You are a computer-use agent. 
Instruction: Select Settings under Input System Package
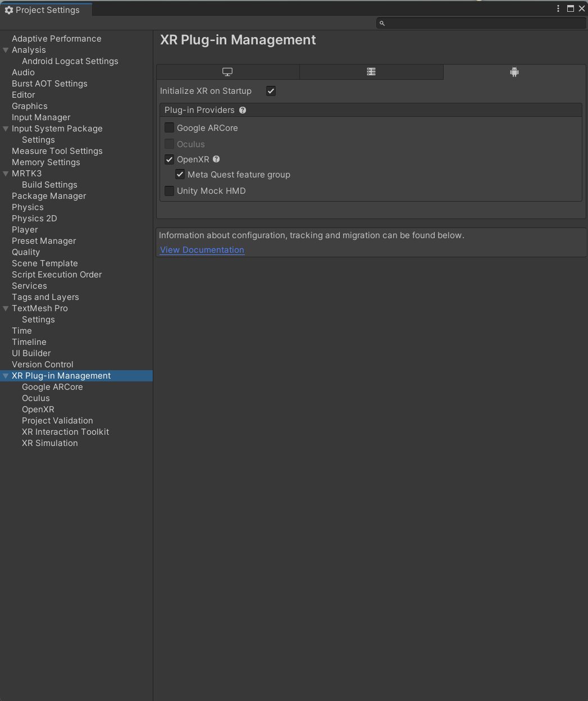tap(38, 140)
